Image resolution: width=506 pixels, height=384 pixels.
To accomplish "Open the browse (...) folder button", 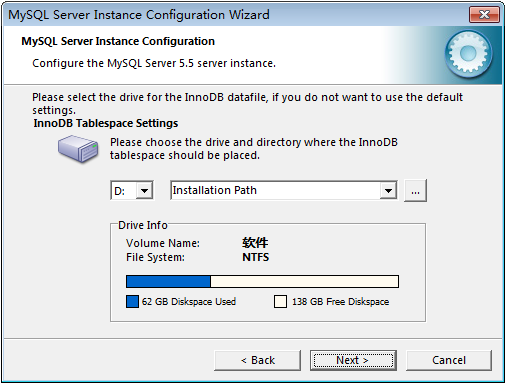I will [x=415, y=191].
